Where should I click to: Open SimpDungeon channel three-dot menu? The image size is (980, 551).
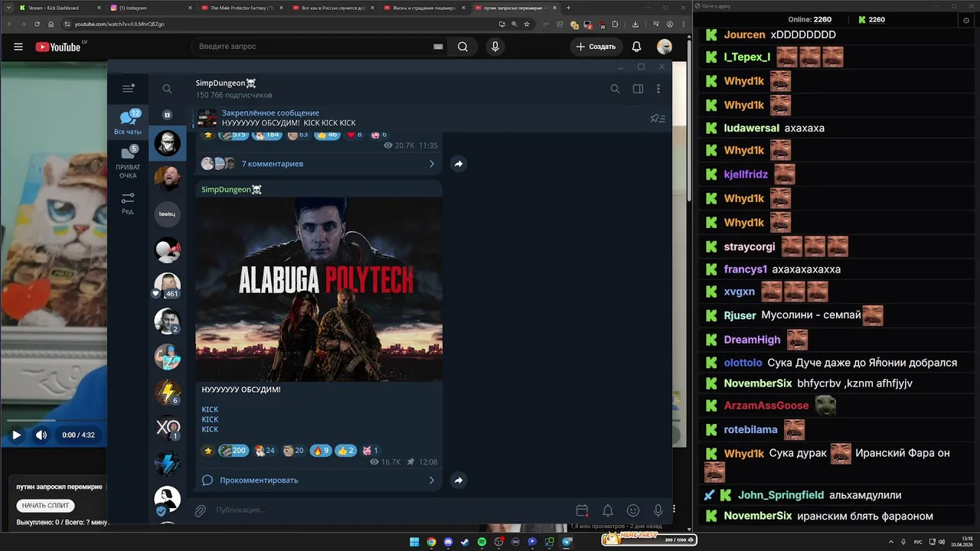point(658,89)
